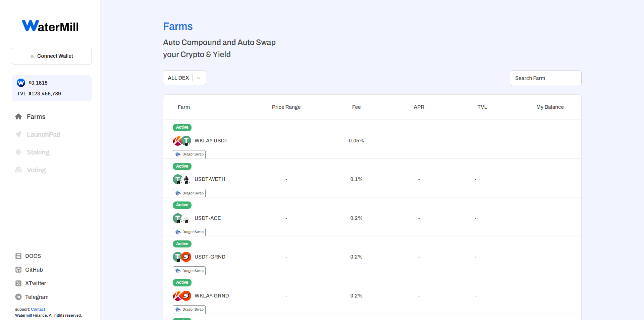Click the LaunchPad rocket icon

(x=18, y=134)
